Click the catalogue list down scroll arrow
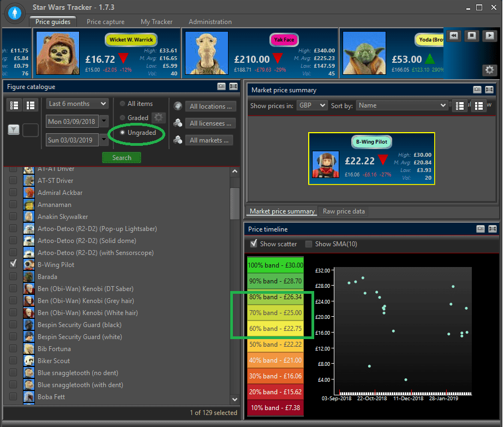 [x=235, y=399]
